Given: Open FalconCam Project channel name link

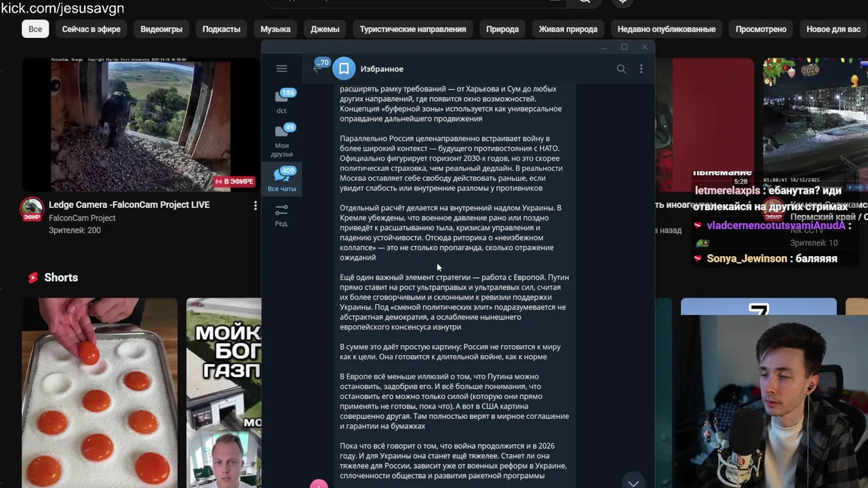Looking at the screenshot, I should coord(82,218).
